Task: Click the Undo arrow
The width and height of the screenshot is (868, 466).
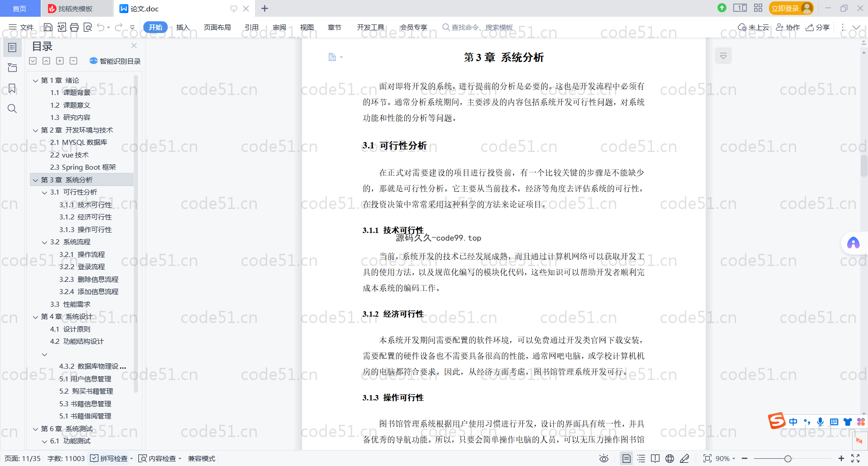Action: (x=100, y=27)
